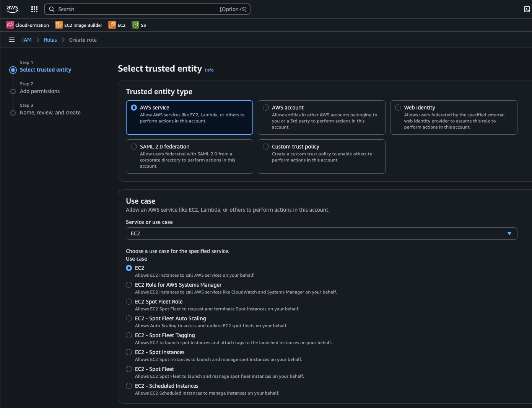Choose EC2 Role for AWS Systems Manager
The image size is (532, 408).
[129, 285]
